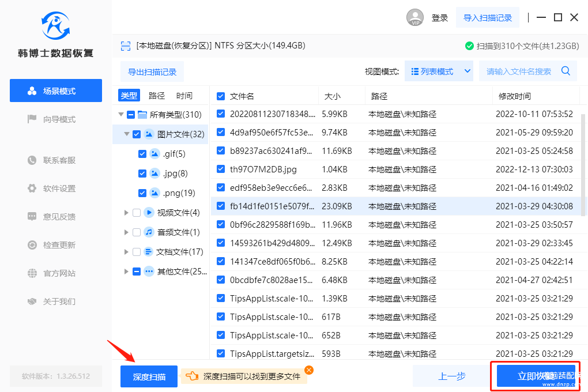Select 向导模式 in the sidebar
The width and height of the screenshot is (588, 392).
click(x=56, y=119)
